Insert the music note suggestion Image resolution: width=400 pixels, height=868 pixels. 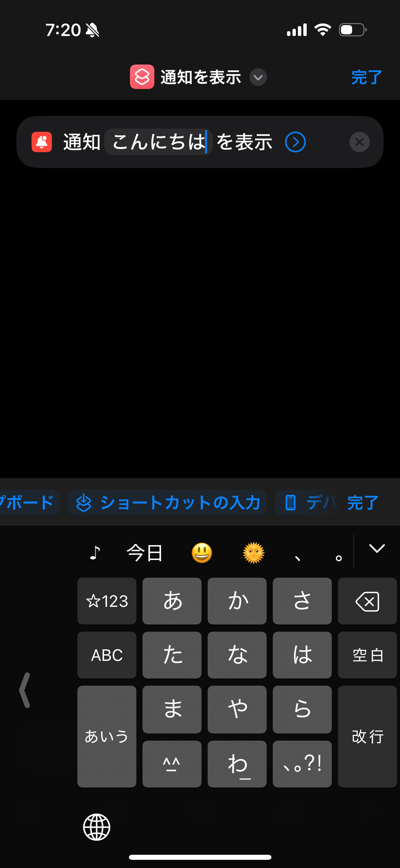[95, 553]
